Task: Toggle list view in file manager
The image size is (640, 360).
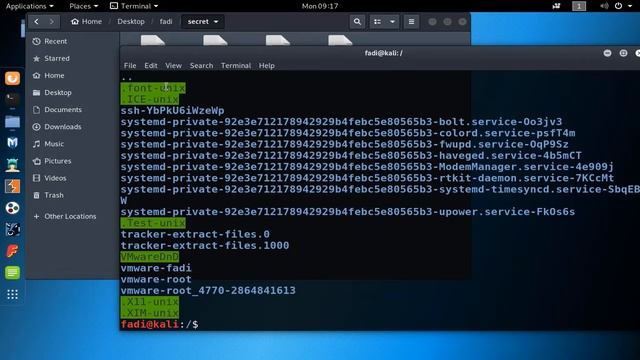Action: (x=378, y=22)
